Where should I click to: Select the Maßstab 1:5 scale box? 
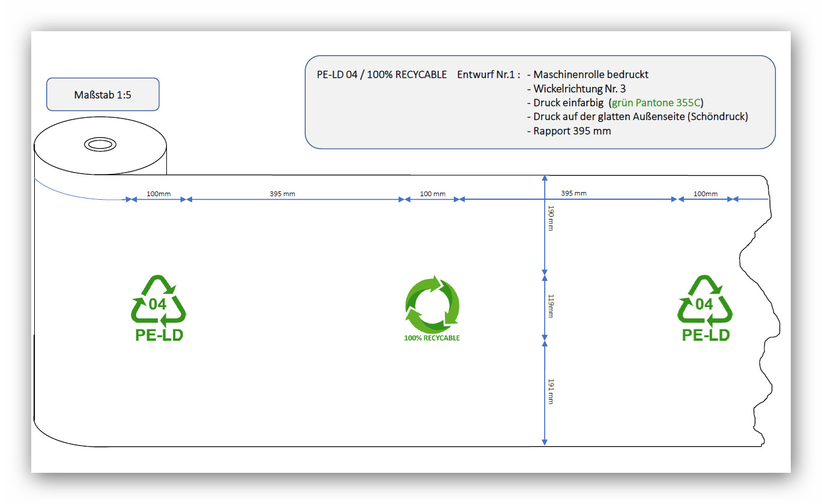pyautogui.click(x=103, y=94)
